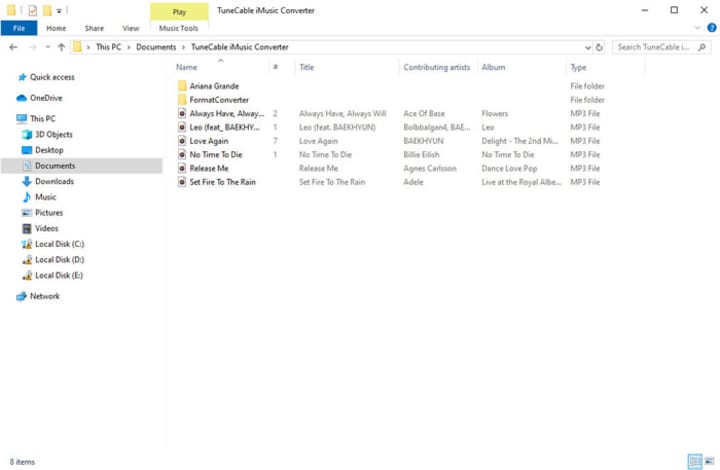The width and height of the screenshot is (720, 470).
Task: Click the Play contextual tab header
Action: (x=179, y=11)
